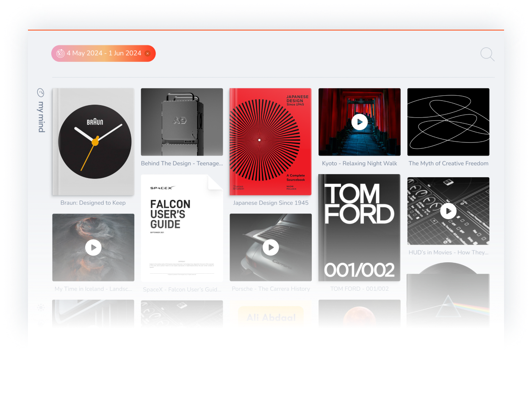Open The Myth of Creative Freedom card
Image resolution: width=532 pixels, height=395 pixels.
[448, 122]
